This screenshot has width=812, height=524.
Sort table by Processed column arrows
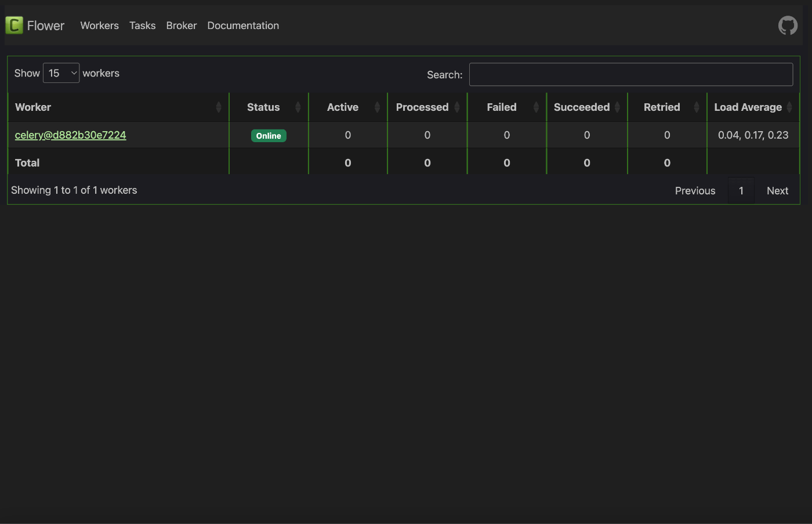tap(457, 107)
